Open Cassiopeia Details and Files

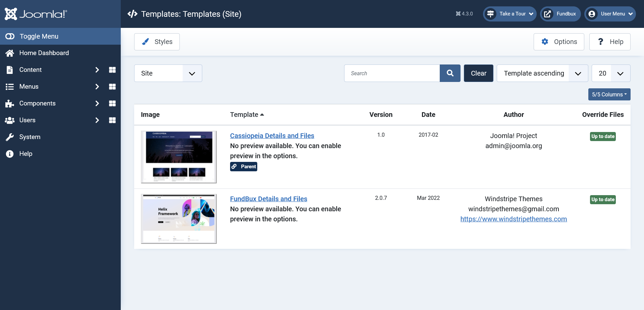pyautogui.click(x=272, y=136)
